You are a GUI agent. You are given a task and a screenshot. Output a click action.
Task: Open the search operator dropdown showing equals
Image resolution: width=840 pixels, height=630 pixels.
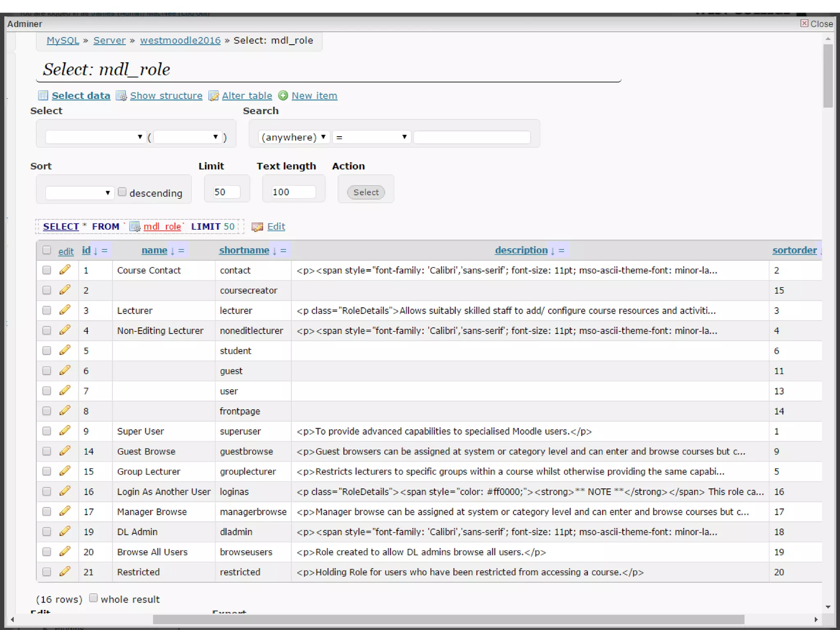pyautogui.click(x=372, y=137)
